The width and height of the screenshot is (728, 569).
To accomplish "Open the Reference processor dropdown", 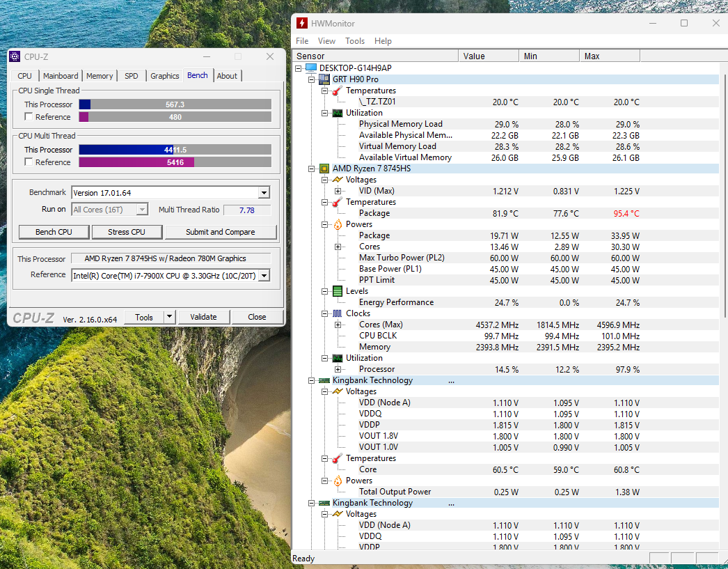I will coord(264,276).
